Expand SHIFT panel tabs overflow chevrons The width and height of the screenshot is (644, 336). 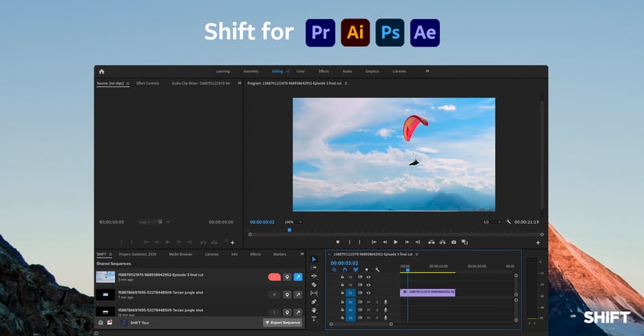point(302,254)
